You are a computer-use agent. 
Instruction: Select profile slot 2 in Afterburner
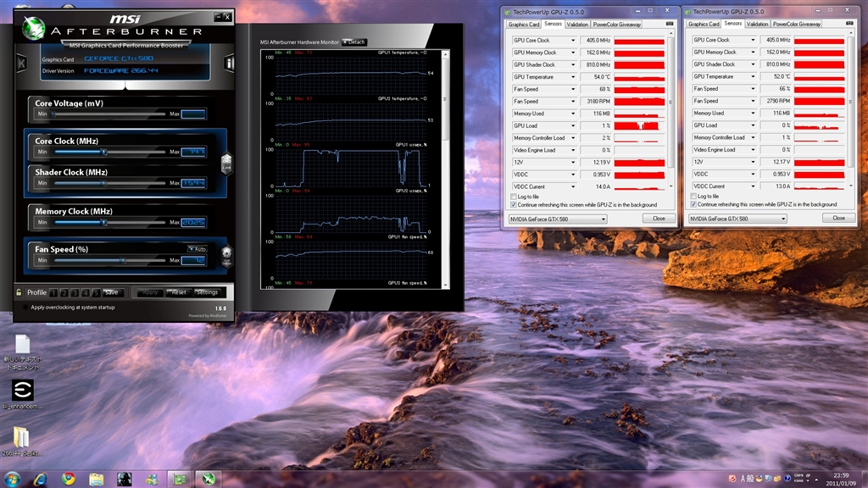pos(64,292)
